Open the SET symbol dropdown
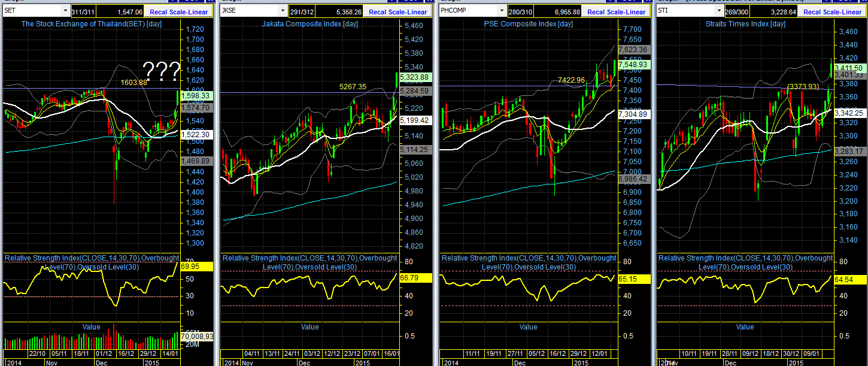 click(x=65, y=11)
